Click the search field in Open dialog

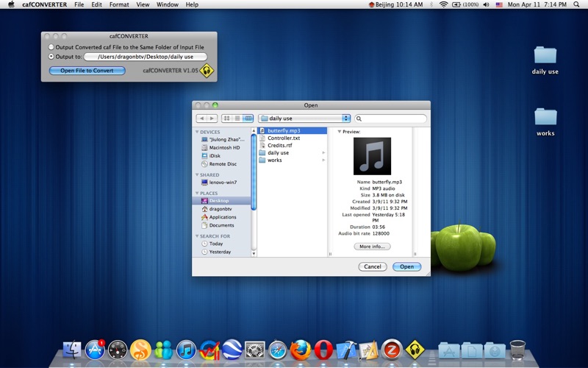pos(391,118)
